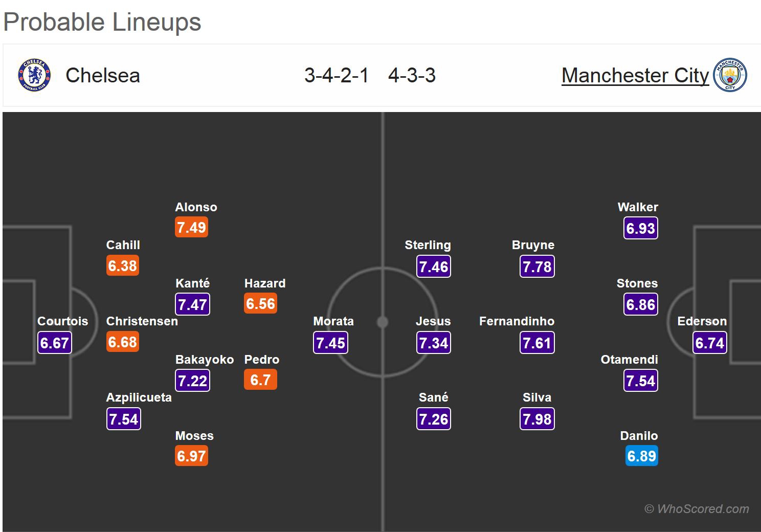Image resolution: width=761 pixels, height=532 pixels.
Task: Click Ederson's 6.74 rating badge
Action: tap(709, 343)
